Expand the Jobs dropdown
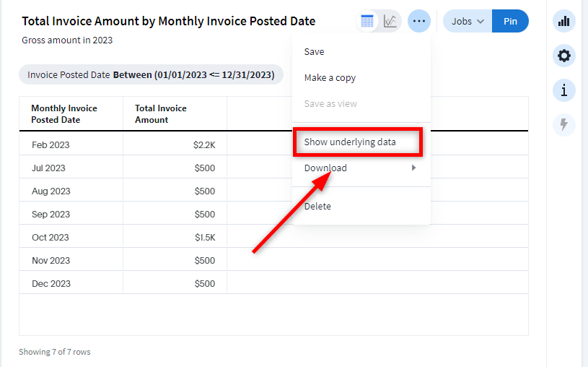The height and width of the screenshot is (367, 588). click(468, 22)
